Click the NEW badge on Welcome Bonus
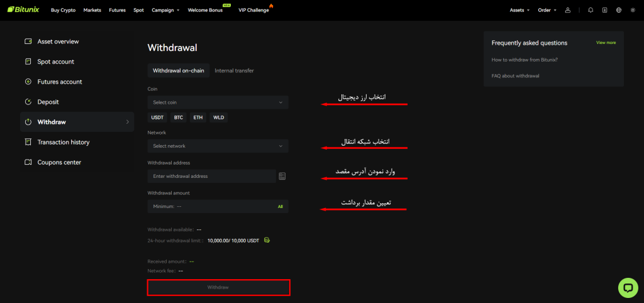Screen dimensions: 644x303 pyautogui.click(x=226, y=5)
